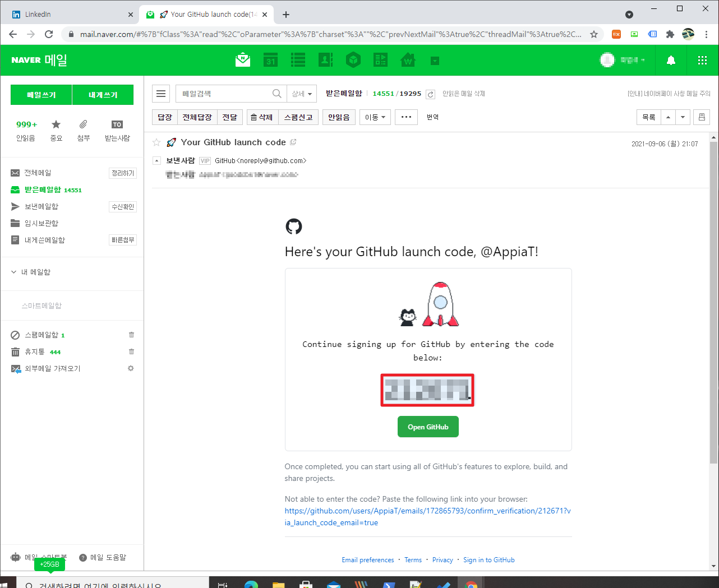Open external mail settings gear icon
The height and width of the screenshot is (588, 719).
coord(131,368)
